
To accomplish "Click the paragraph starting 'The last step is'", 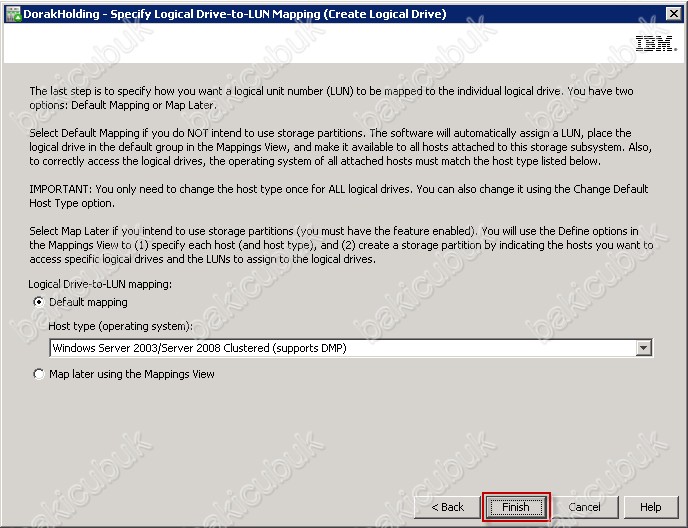I will point(331,98).
